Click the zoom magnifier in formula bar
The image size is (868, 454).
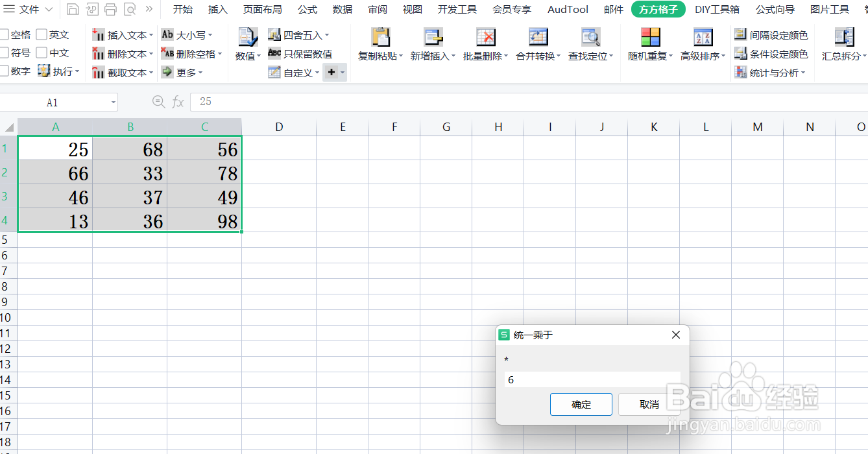click(x=158, y=101)
